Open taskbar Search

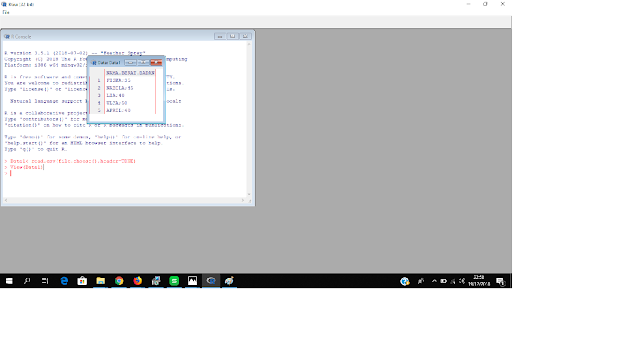[x=27, y=281]
